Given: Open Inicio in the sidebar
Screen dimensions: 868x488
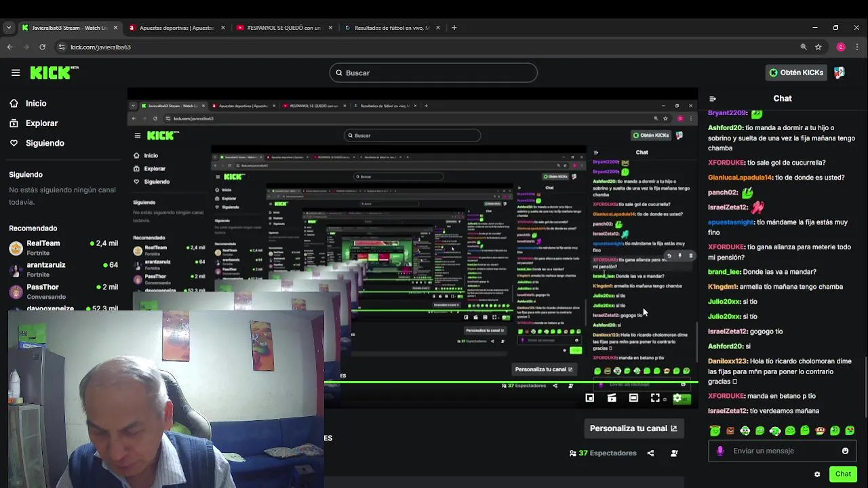Looking at the screenshot, I should coord(28,103).
